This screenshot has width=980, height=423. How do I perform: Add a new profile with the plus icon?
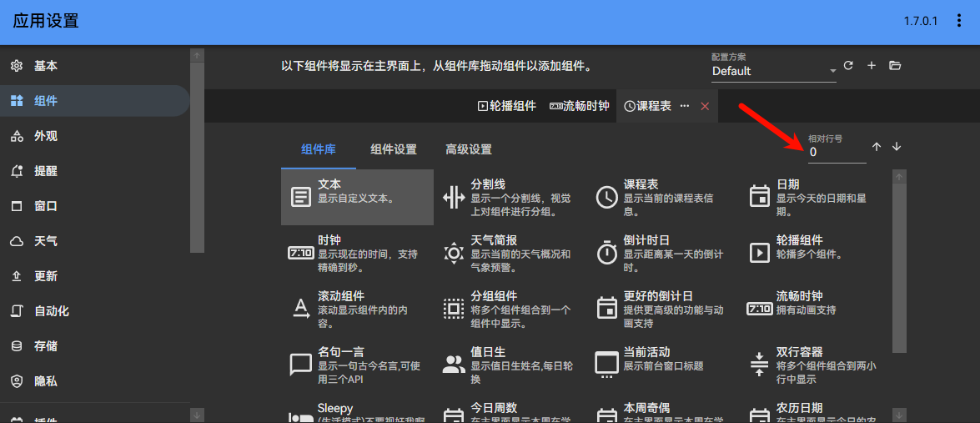click(872, 66)
